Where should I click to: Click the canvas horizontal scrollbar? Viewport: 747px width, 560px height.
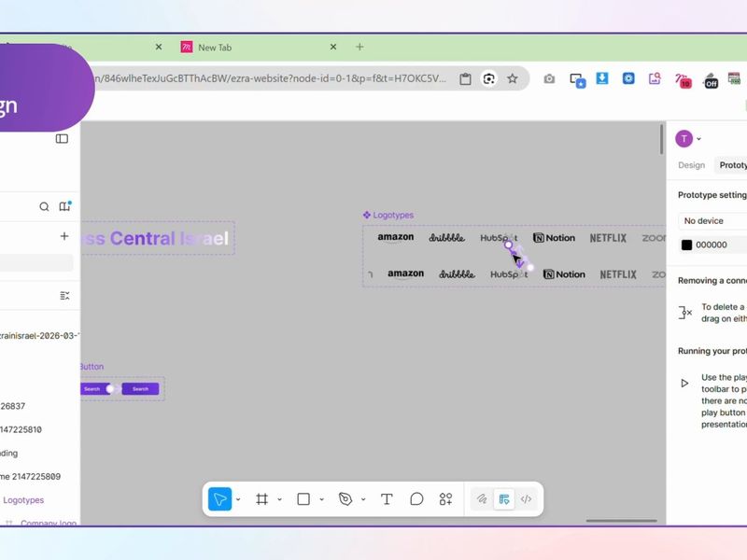pyautogui.click(x=621, y=521)
